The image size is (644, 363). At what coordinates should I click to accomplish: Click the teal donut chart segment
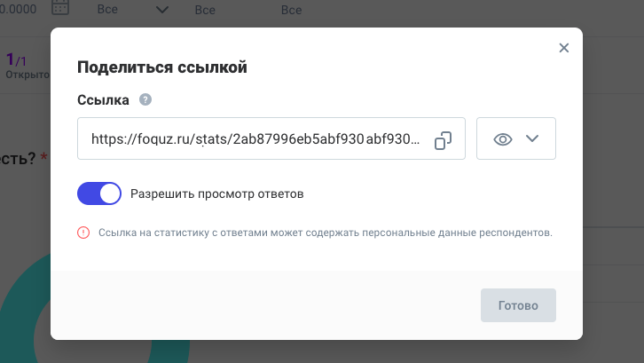20,320
